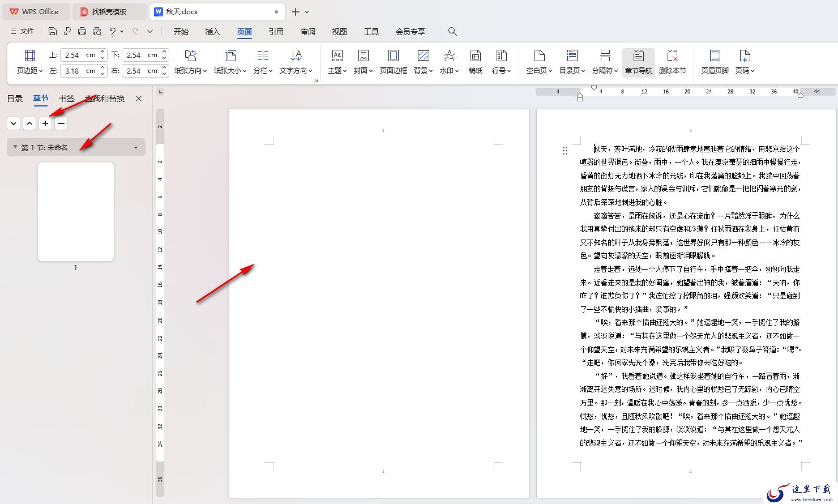The image size is (838, 504).
Task: Click the paragraph drag handle beside text
Action: (565, 150)
